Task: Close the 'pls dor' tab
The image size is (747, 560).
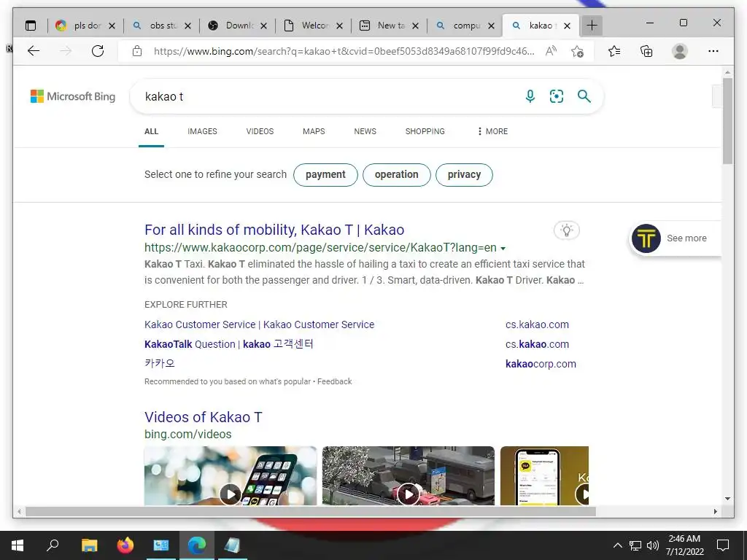Action: 112,26
